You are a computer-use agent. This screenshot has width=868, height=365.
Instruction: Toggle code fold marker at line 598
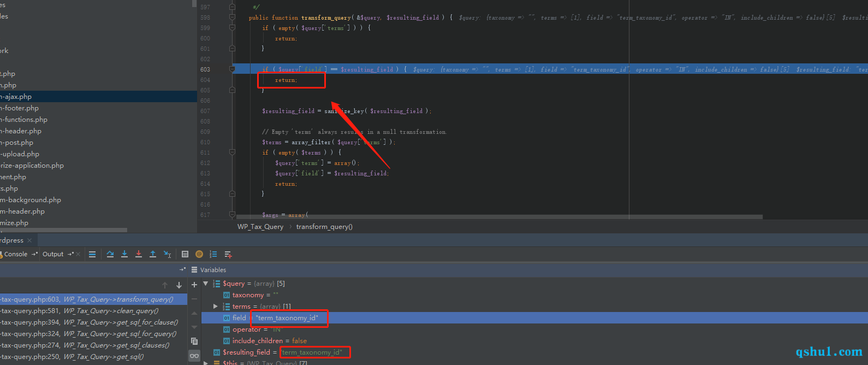coord(232,17)
